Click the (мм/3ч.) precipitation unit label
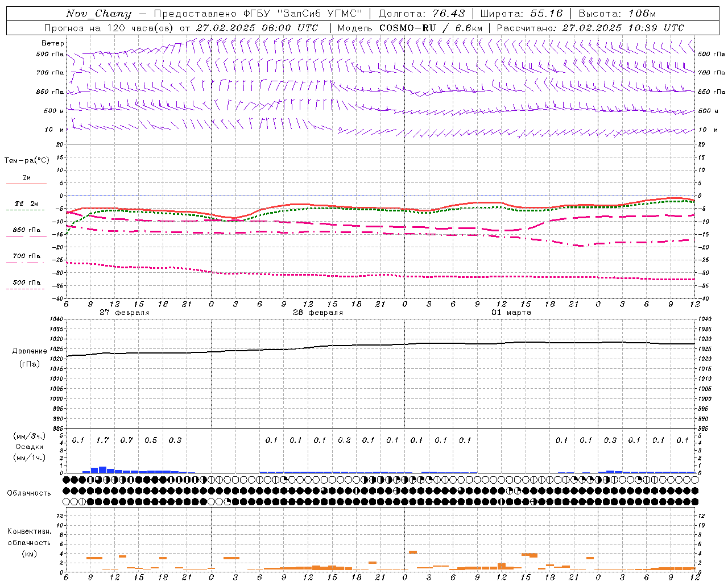 pyautogui.click(x=30, y=436)
